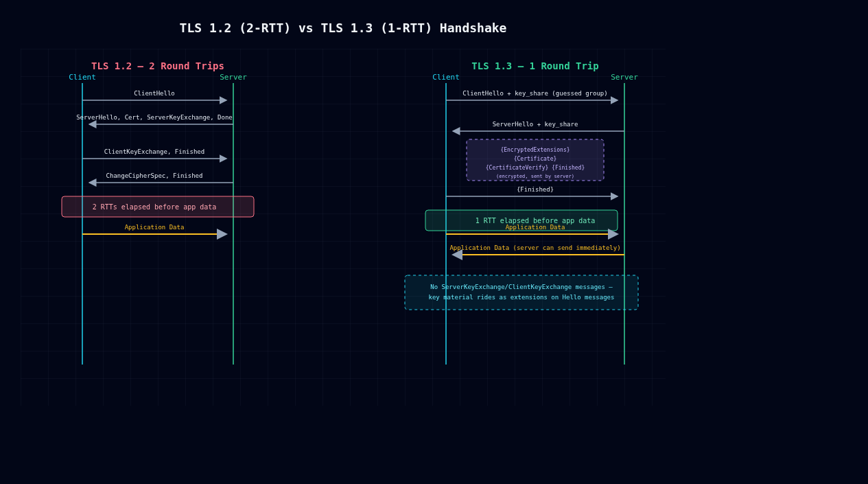Click the "{CertificateVerify} {Finished}" line
Viewport: 868px width, 484px height.
click(x=535, y=168)
